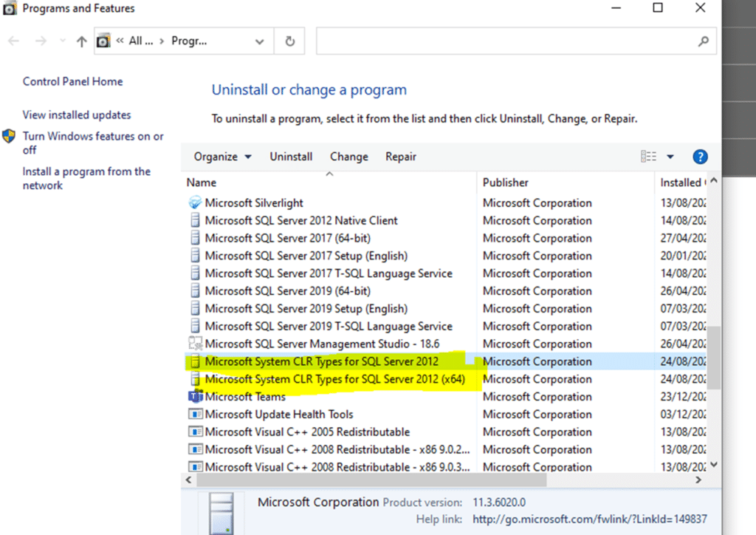The height and width of the screenshot is (535, 756).
Task: Sort by the Publisher column header
Action: pyautogui.click(x=506, y=183)
